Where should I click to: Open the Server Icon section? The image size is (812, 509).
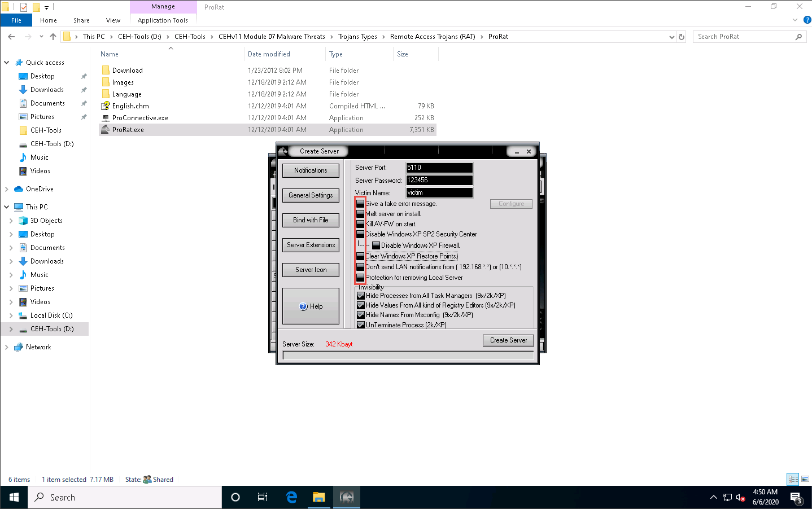311,270
